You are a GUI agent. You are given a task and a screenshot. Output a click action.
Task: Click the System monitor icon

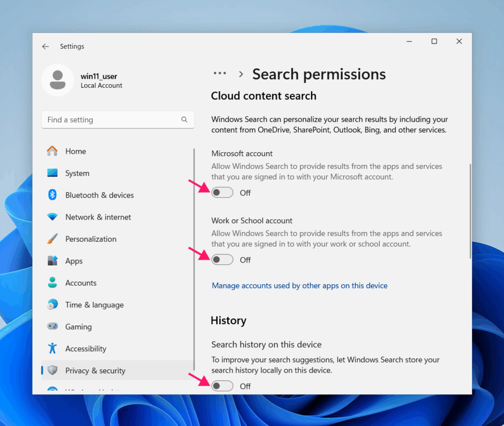coord(52,173)
